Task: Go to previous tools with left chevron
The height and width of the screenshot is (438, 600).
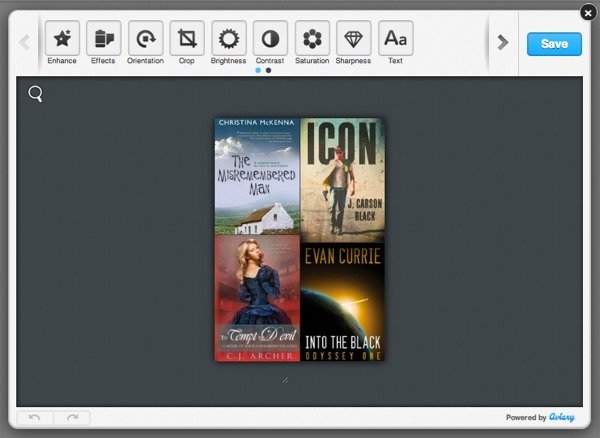Action: tap(24, 42)
